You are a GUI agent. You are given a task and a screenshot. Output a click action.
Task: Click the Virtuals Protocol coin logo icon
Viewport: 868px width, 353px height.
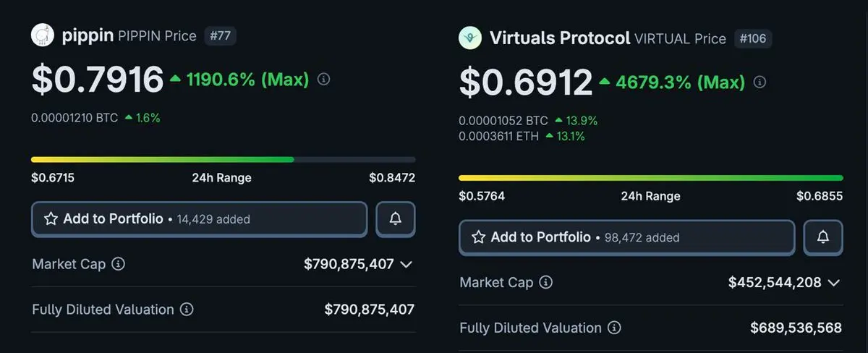tap(470, 38)
